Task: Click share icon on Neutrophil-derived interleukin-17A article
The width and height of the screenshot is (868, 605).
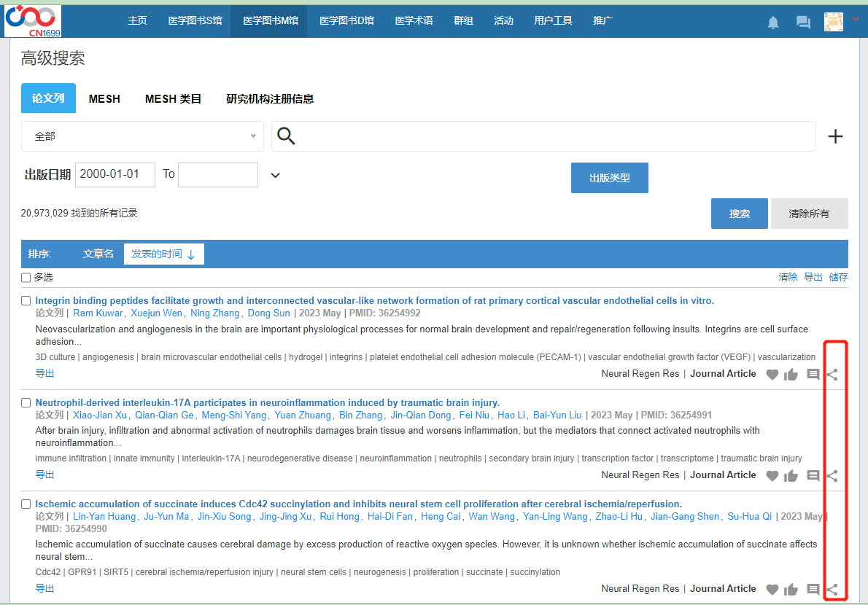Action: (832, 476)
